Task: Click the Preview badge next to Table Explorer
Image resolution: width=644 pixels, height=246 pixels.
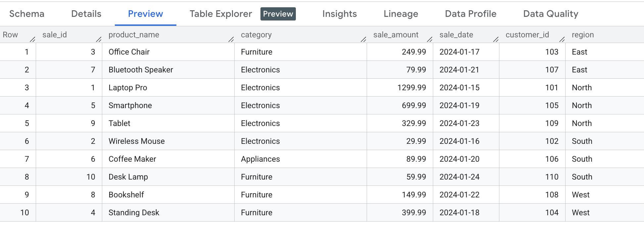Action: [278, 14]
